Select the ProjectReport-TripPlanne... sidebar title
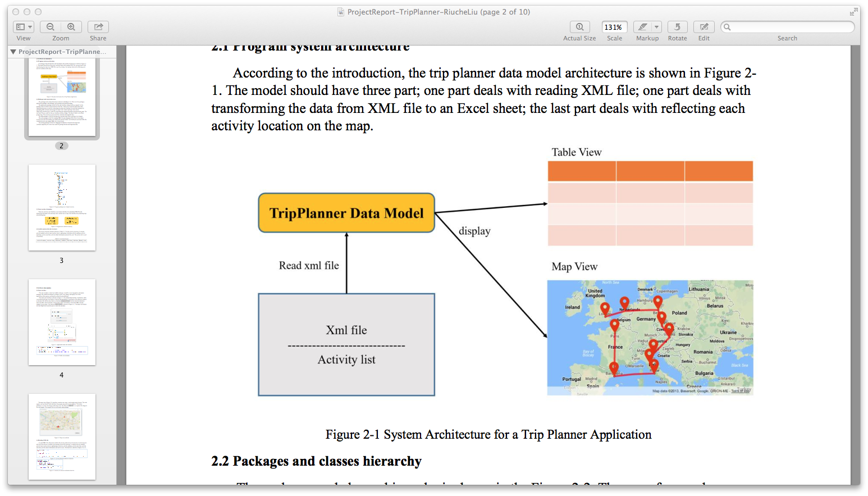Viewport: 868px width, 496px height. coord(62,52)
